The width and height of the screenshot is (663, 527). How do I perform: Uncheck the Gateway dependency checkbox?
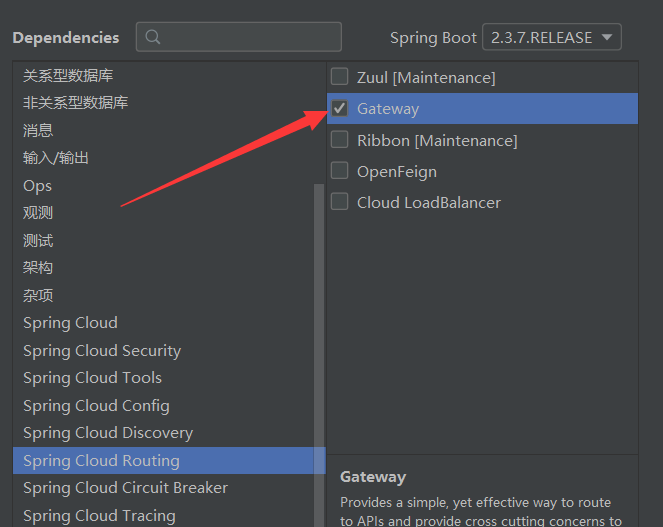pos(340,108)
